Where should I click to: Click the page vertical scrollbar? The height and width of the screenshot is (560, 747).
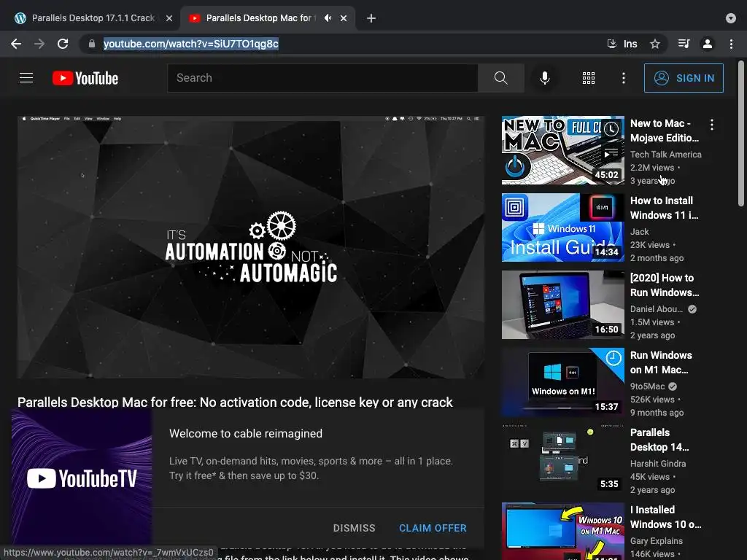click(x=741, y=133)
